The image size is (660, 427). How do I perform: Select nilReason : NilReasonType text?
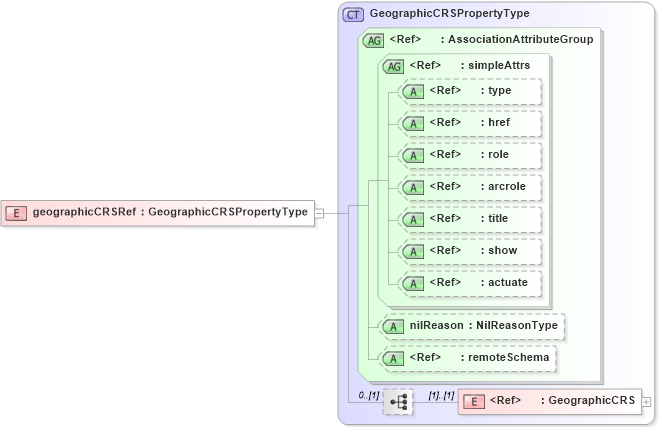pos(484,325)
